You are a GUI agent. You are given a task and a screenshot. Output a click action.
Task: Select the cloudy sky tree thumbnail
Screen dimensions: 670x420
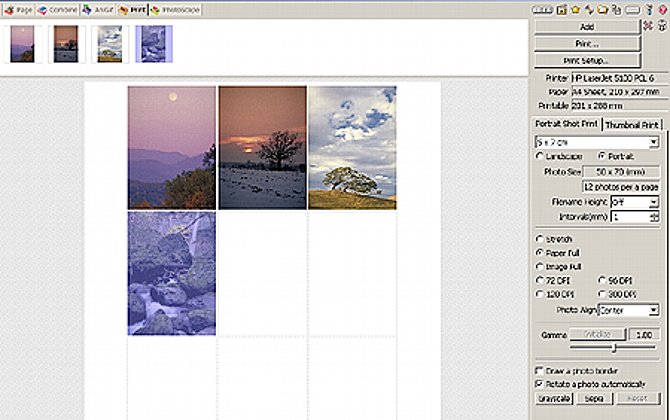pyautogui.click(x=110, y=44)
